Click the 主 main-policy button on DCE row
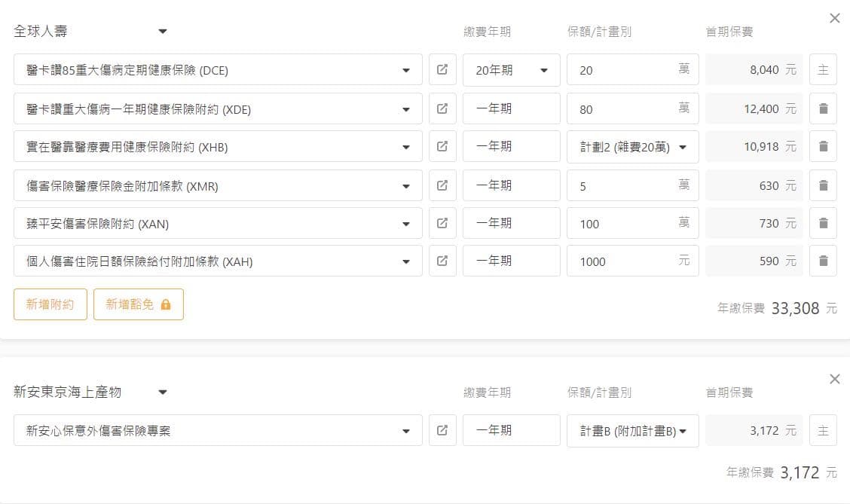 coord(823,70)
